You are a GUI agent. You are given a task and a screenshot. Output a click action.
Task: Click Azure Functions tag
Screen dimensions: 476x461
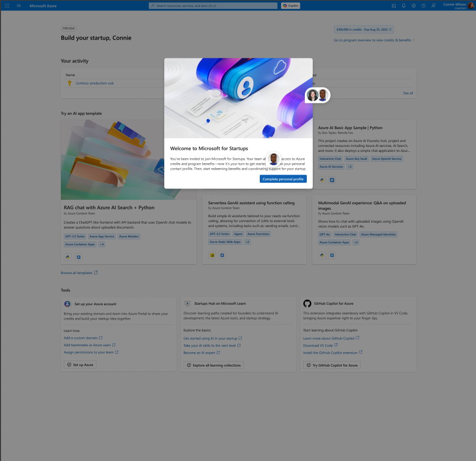click(x=258, y=234)
